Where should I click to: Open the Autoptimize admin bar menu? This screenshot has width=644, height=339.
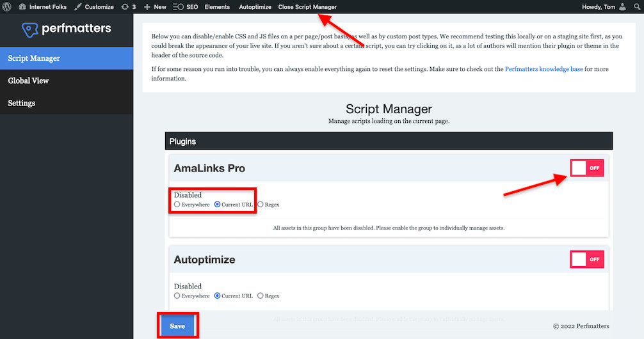click(255, 7)
